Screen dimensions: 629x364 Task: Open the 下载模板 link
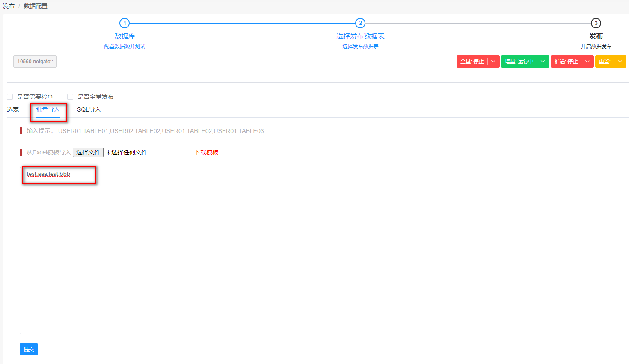(x=206, y=152)
